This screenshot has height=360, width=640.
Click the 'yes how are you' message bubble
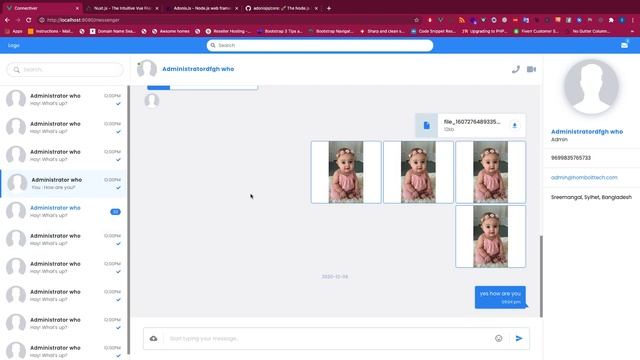point(500,297)
